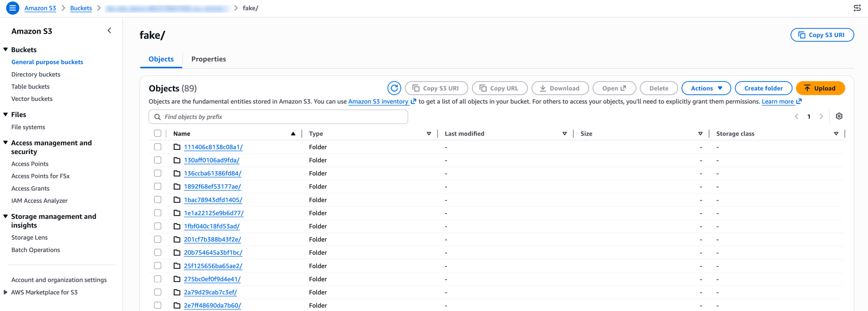This screenshot has height=311, width=868.
Task: Check the box for 1e1a22125e9b6d77/
Action: 158,213
